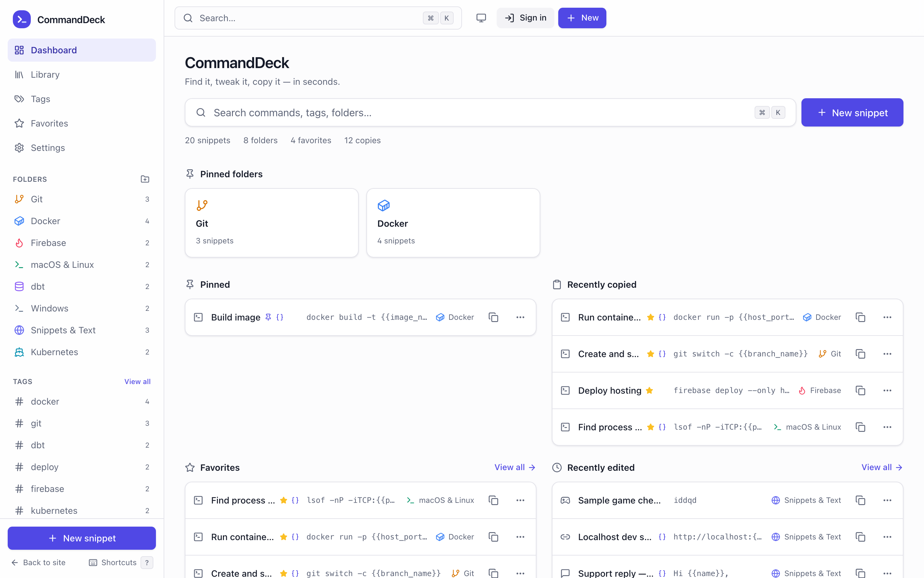Screen dimensions: 924x578
Task: Copy Run container snippet in Recently copied
Action: click(860, 317)
